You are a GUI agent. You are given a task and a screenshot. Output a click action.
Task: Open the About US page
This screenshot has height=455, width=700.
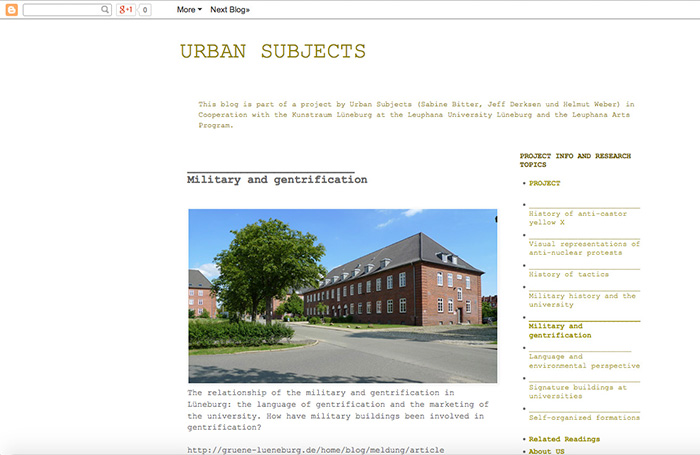[546, 451]
